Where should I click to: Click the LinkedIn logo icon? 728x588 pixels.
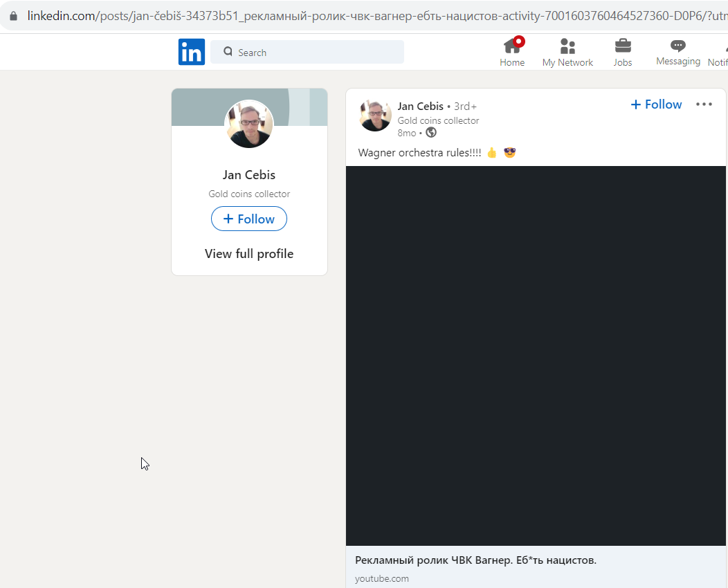pyautogui.click(x=191, y=52)
